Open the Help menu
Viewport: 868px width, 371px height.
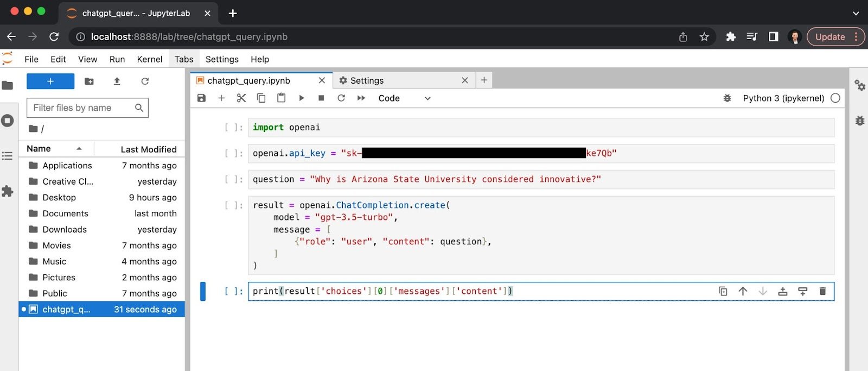pos(260,59)
